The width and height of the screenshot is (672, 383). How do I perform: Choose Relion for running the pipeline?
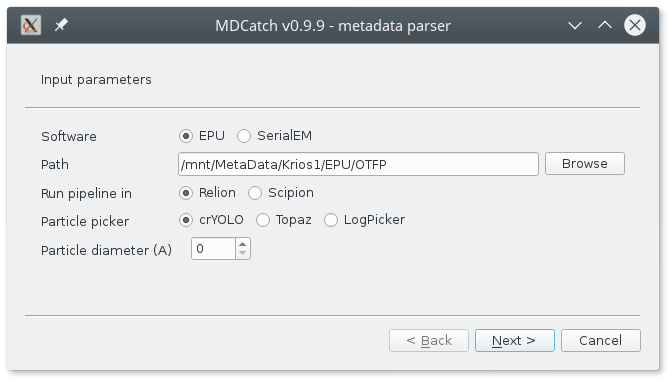[207, 193]
